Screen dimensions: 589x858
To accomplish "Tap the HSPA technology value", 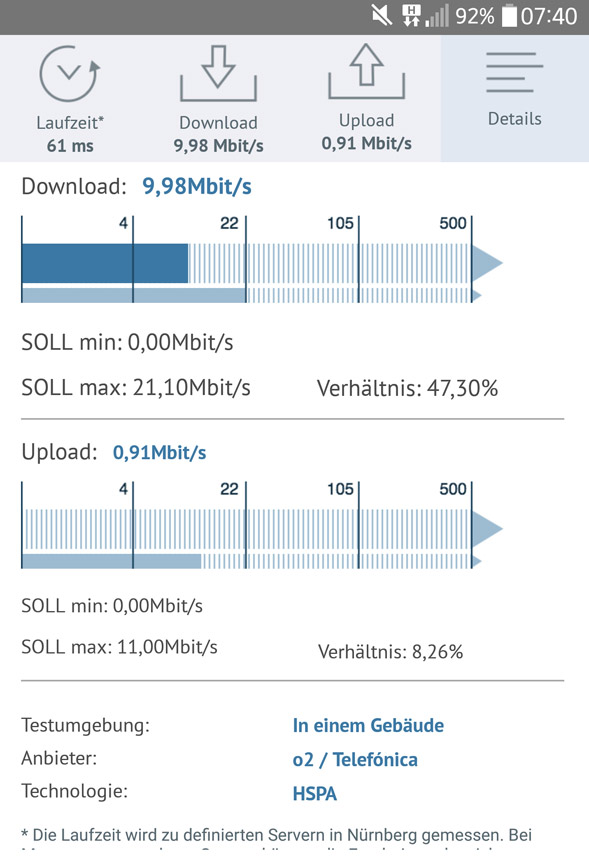I will tap(315, 793).
